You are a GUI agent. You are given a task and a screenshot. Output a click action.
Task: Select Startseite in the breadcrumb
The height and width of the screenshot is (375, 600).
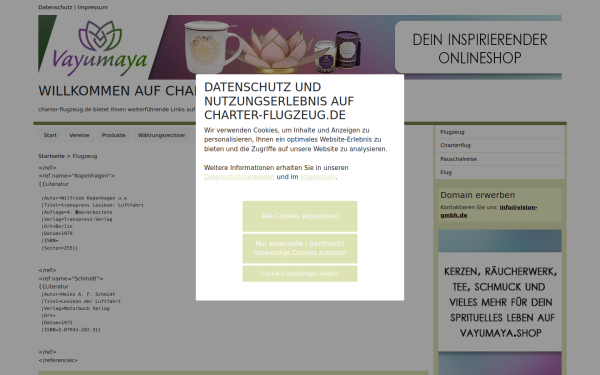51,156
